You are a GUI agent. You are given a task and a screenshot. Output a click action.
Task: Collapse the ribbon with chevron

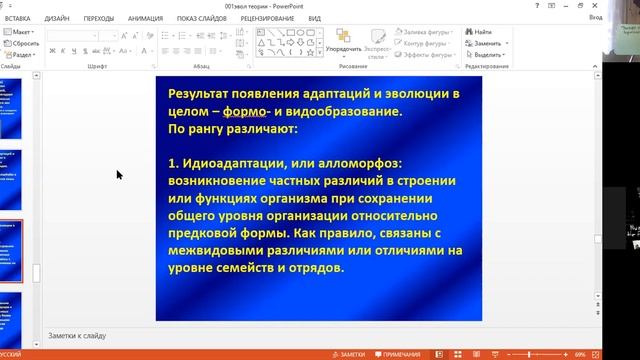coord(595,67)
